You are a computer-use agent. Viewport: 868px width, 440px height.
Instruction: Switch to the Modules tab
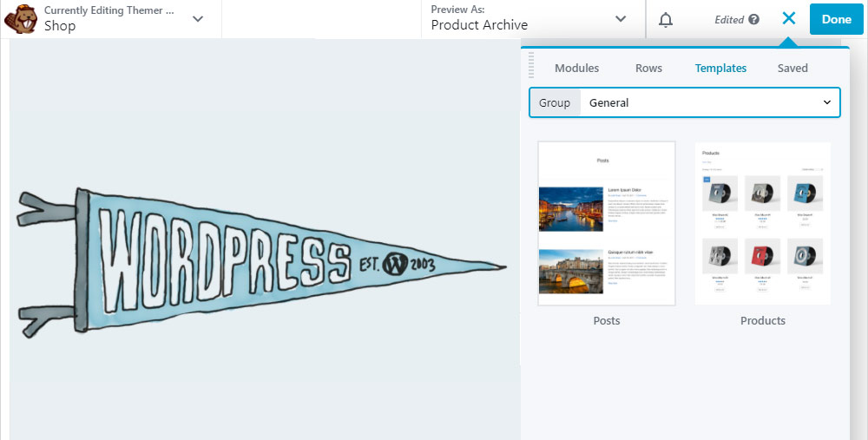(577, 68)
